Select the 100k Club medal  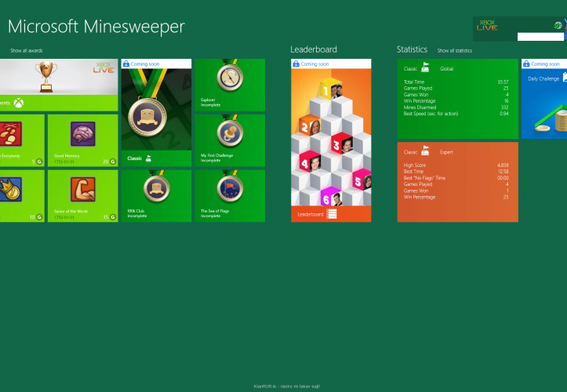coord(155,188)
